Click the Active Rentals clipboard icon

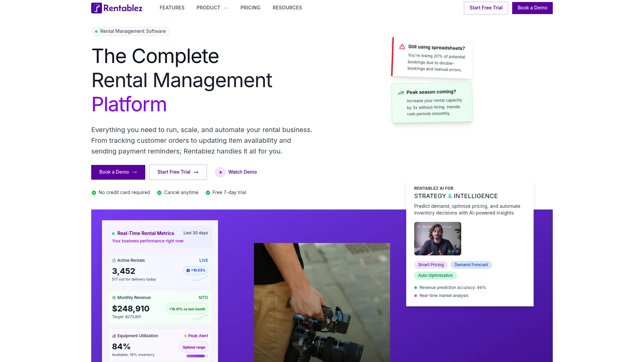[114, 260]
